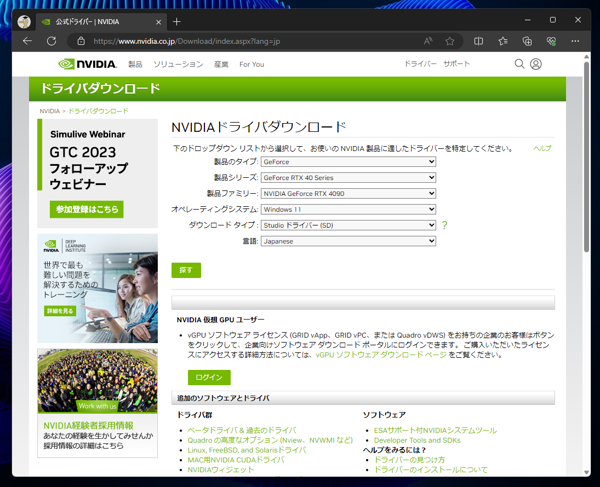Click the GTC 2023 参加登録はこちら banner button
This screenshot has height=487, width=600.
[x=86, y=209]
